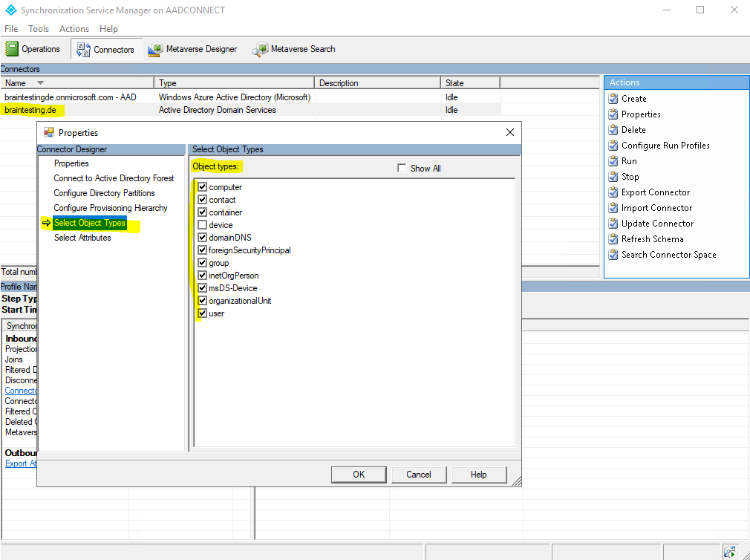This screenshot has height=560, width=750.
Task: Click the Connectors toolbar icon
Action: (83, 49)
